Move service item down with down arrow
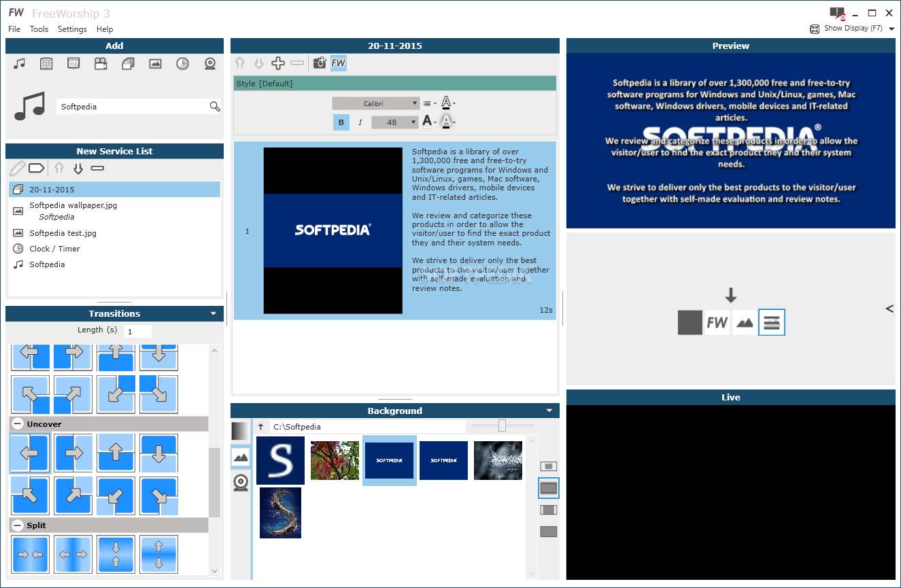 point(78,168)
